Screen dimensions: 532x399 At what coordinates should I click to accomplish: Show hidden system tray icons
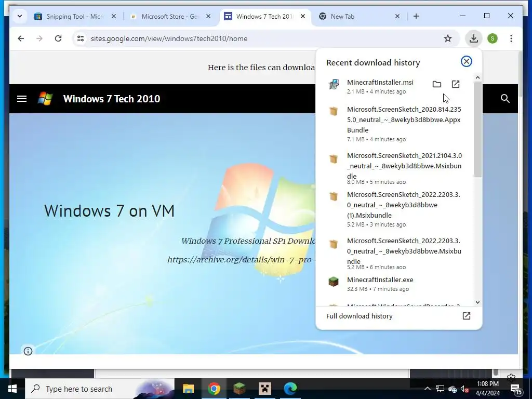[x=428, y=389]
